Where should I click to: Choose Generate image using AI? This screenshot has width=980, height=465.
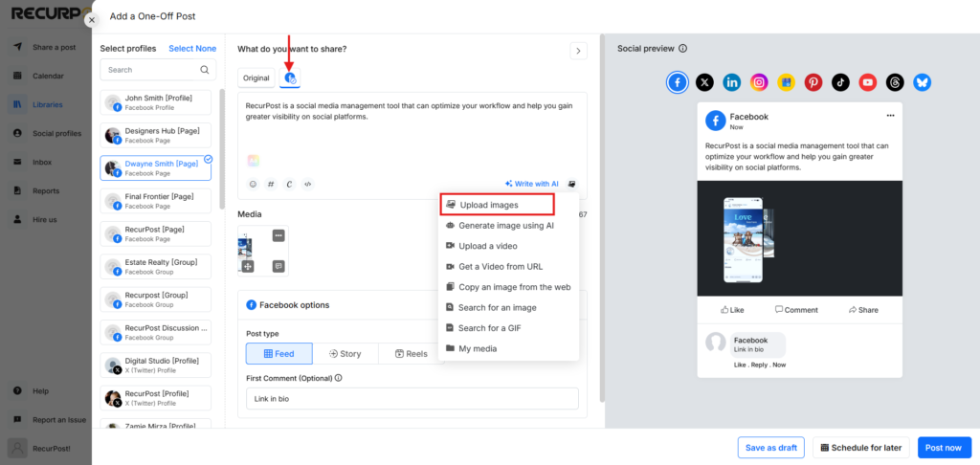[508, 225]
